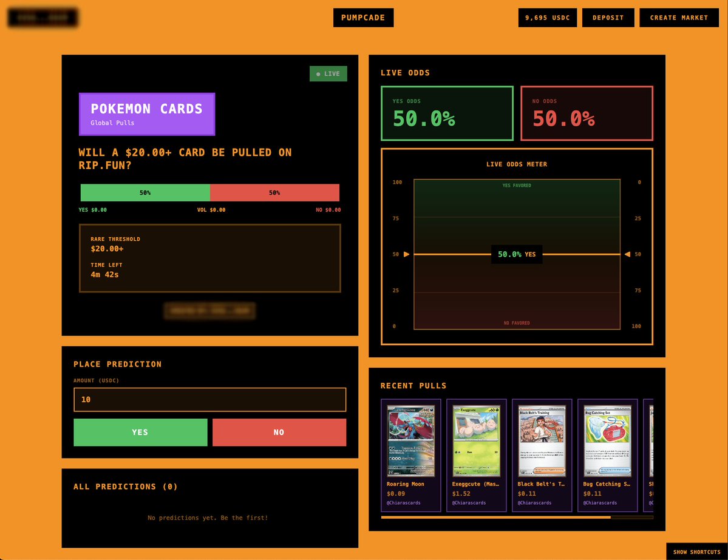Click the TIME LEFT 4m 42s value
Image resolution: width=728 pixels, height=560 pixels.
[x=104, y=275]
